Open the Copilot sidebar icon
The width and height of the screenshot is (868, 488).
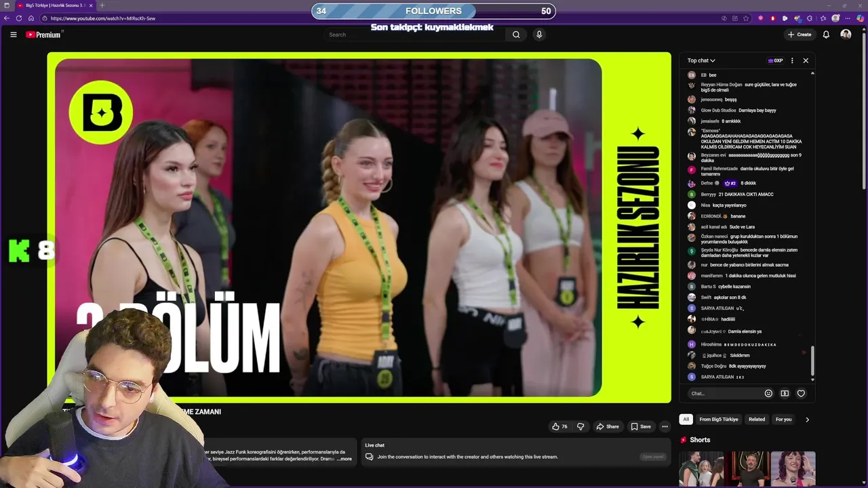tap(861, 18)
